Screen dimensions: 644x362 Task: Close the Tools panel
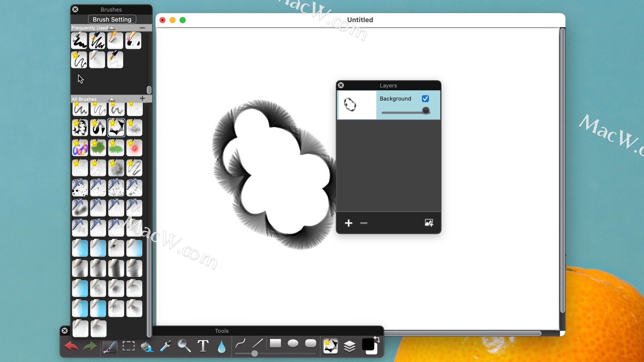(x=65, y=331)
